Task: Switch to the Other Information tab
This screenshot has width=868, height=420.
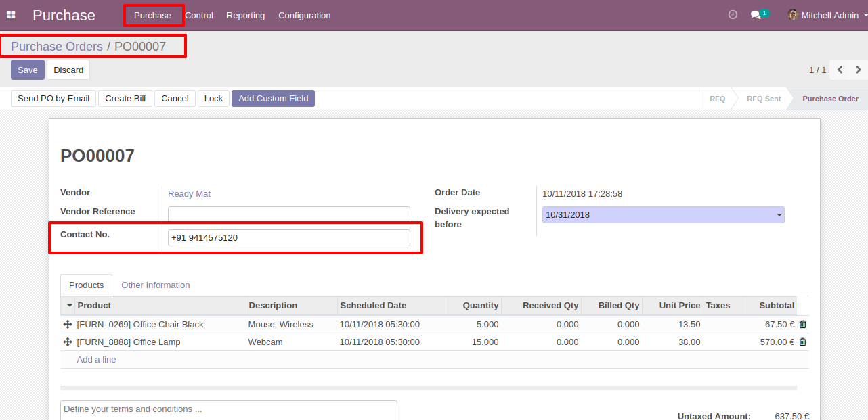Action: (x=156, y=285)
